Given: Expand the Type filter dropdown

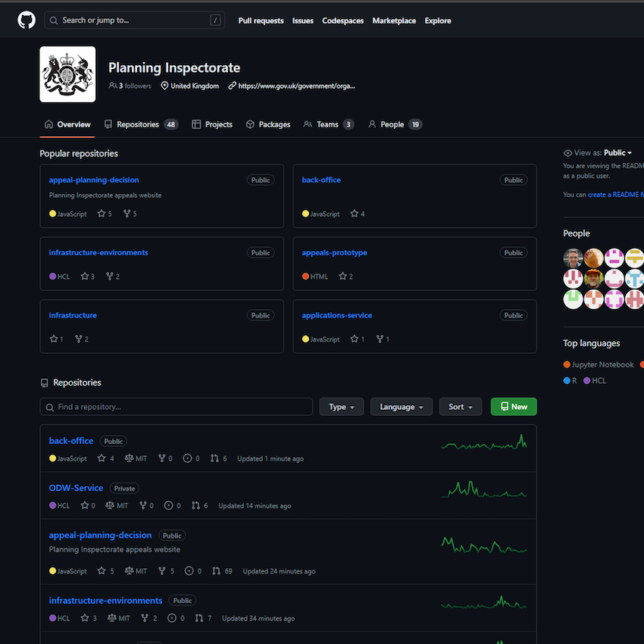Looking at the screenshot, I should tap(341, 407).
